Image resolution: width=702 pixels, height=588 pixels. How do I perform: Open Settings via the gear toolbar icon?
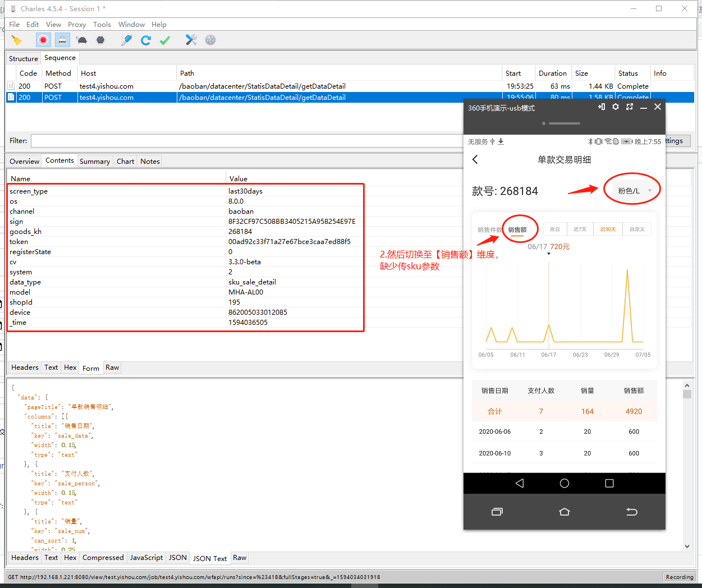coord(210,40)
